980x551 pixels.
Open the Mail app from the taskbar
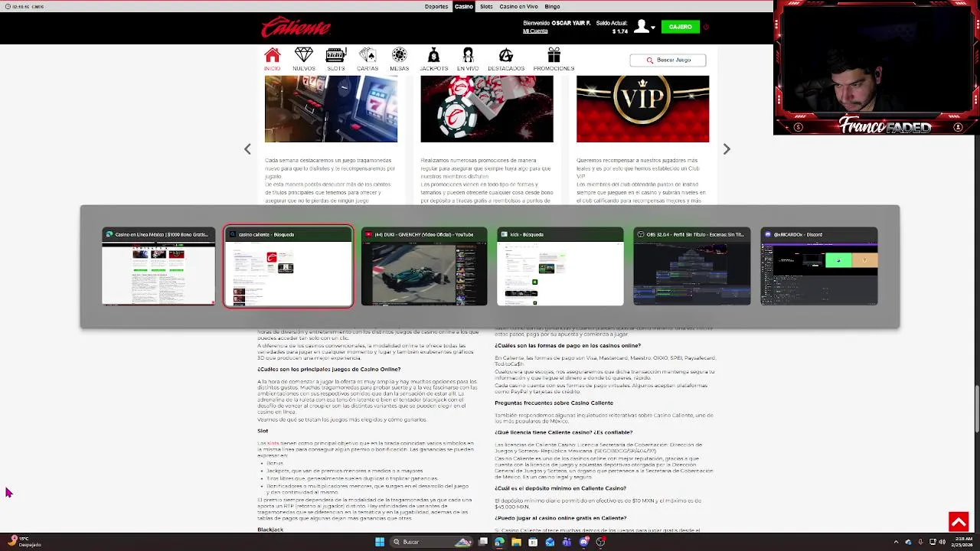coord(550,542)
